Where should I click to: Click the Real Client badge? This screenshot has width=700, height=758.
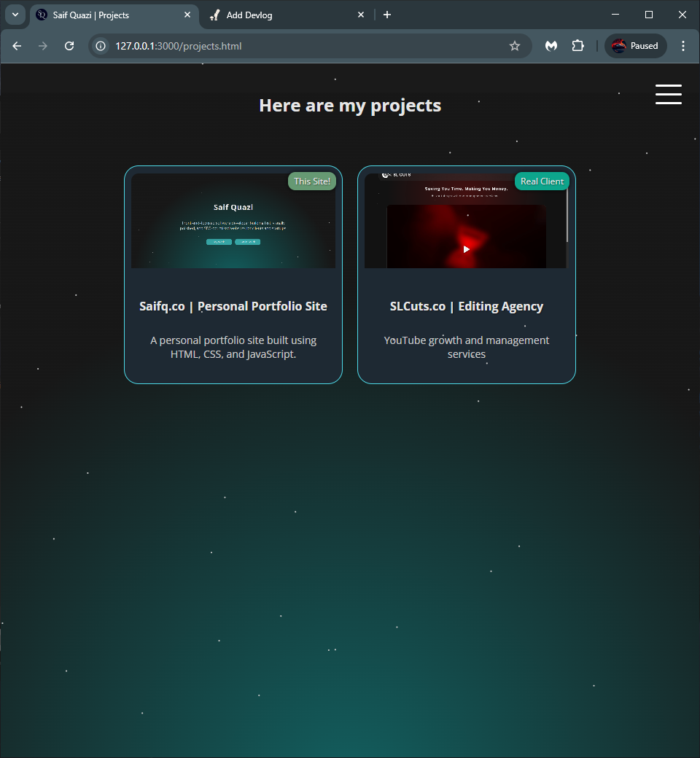point(542,181)
